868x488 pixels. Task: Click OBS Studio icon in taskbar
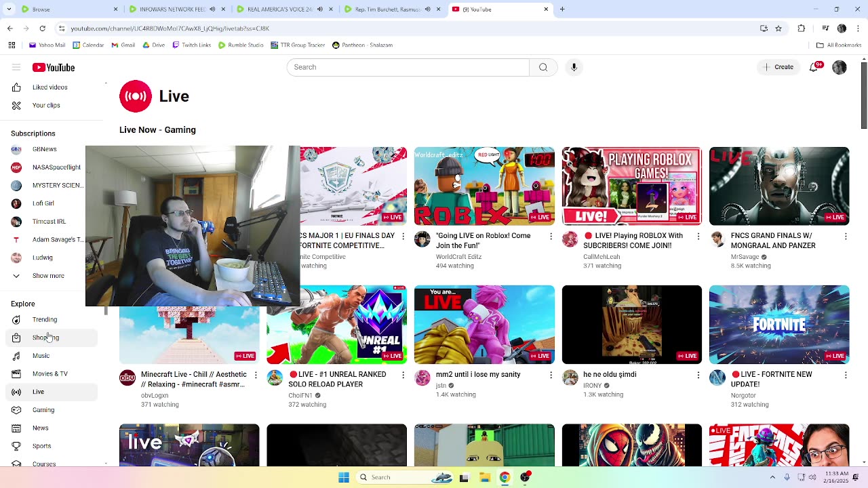tap(525, 477)
